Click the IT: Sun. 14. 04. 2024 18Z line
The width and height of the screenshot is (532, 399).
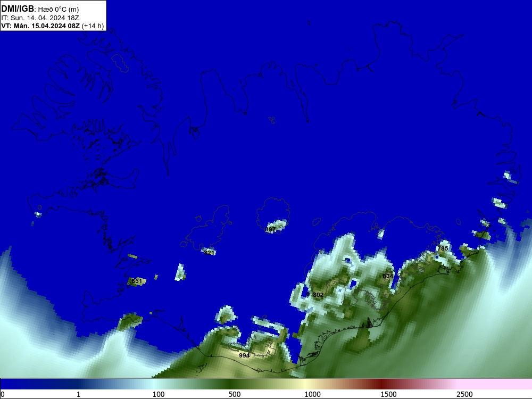click(x=40, y=18)
